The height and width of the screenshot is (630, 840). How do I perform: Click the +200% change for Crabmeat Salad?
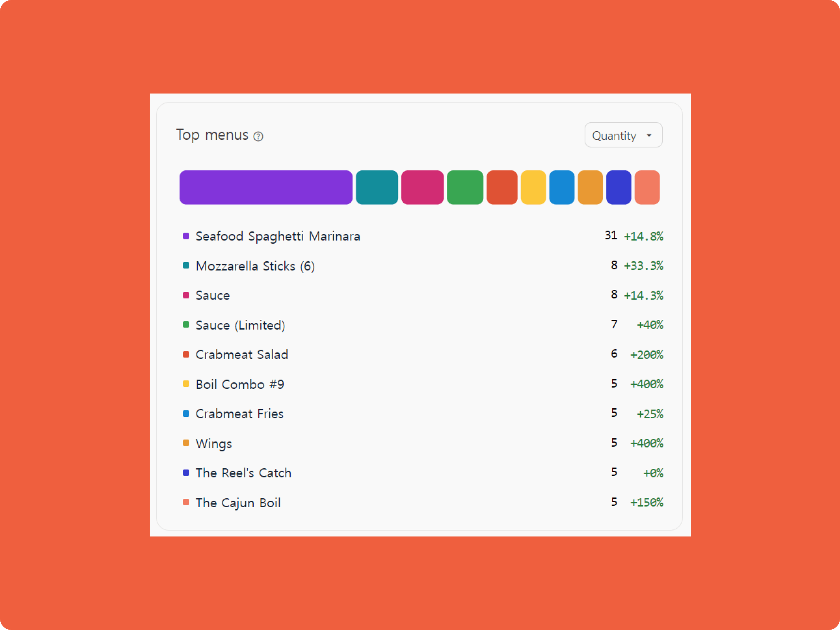(x=646, y=354)
